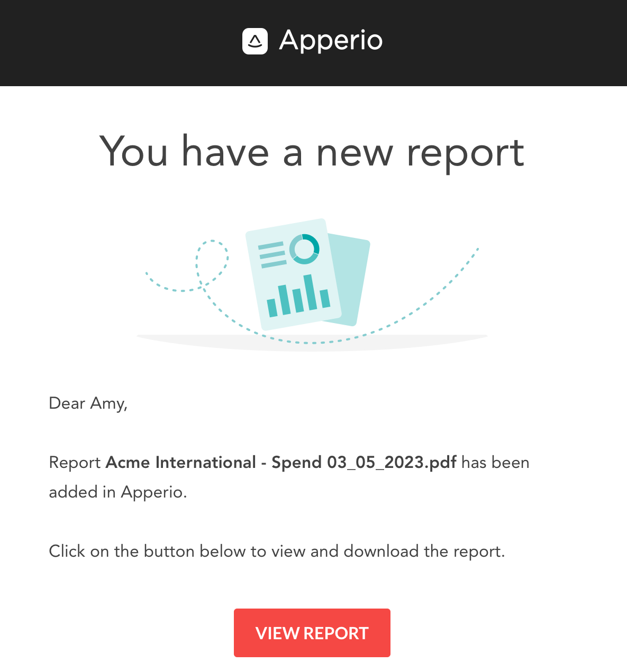Click the three text lines on document illustration

tap(272, 255)
